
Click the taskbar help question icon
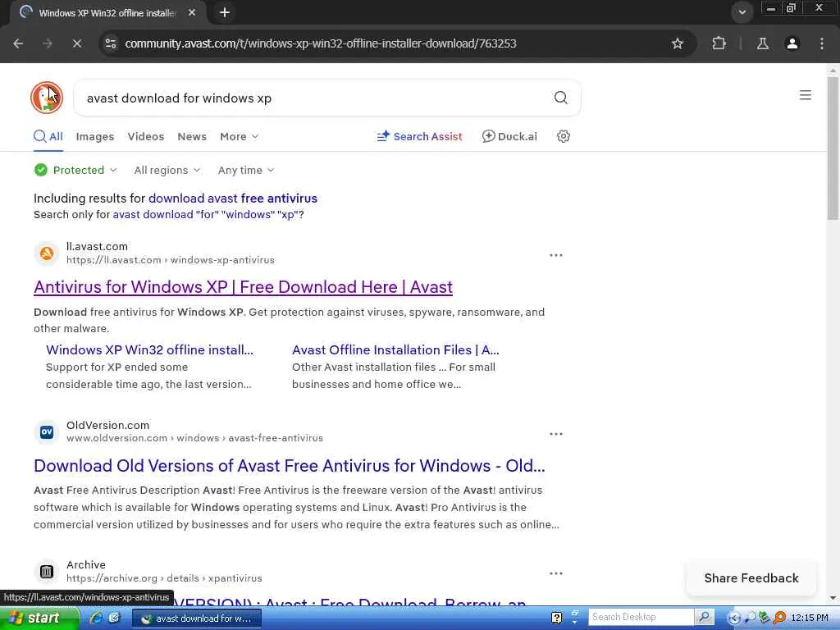(557, 618)
